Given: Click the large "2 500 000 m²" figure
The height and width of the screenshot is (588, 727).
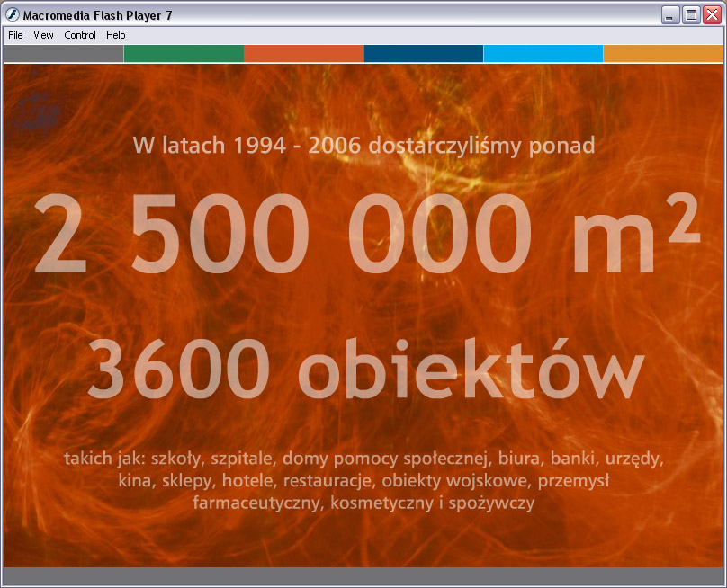Looking at the screenshot, I should coord(367,234).
